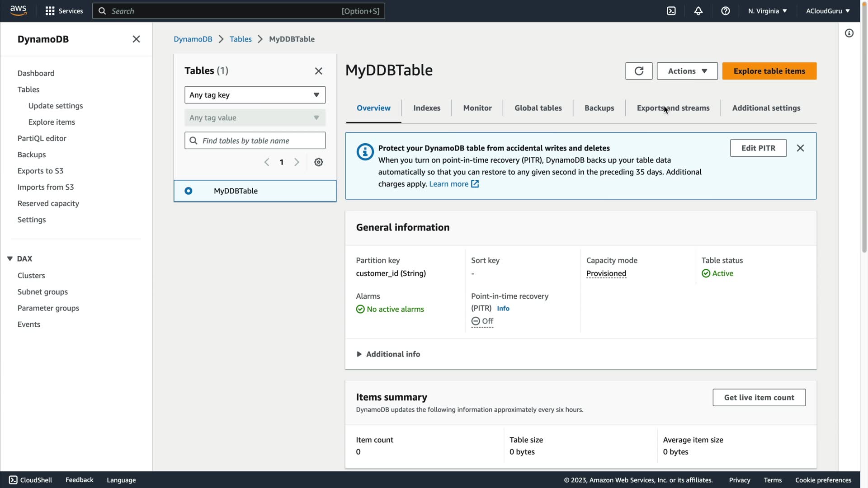Expand the Any tag key dropdown
The height and width of the screenshot is (488, 868).
[255, 95]
